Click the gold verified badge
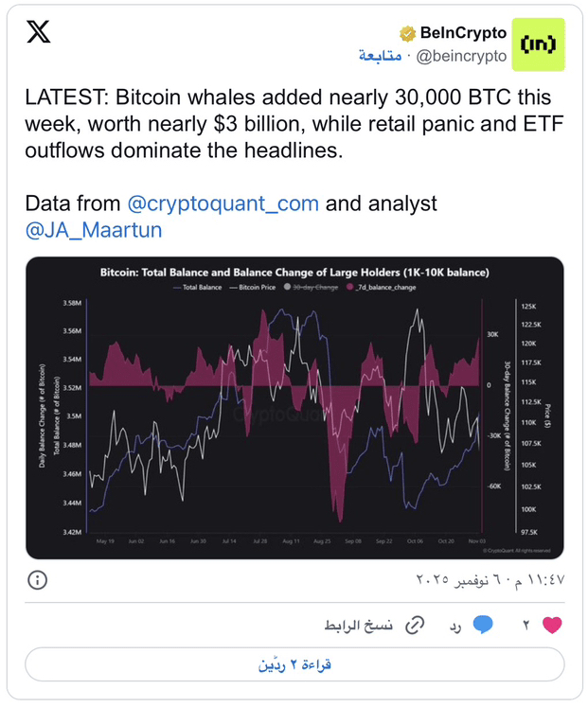The height and width of the screenshot is (707, 588). [x=407, y=34]
